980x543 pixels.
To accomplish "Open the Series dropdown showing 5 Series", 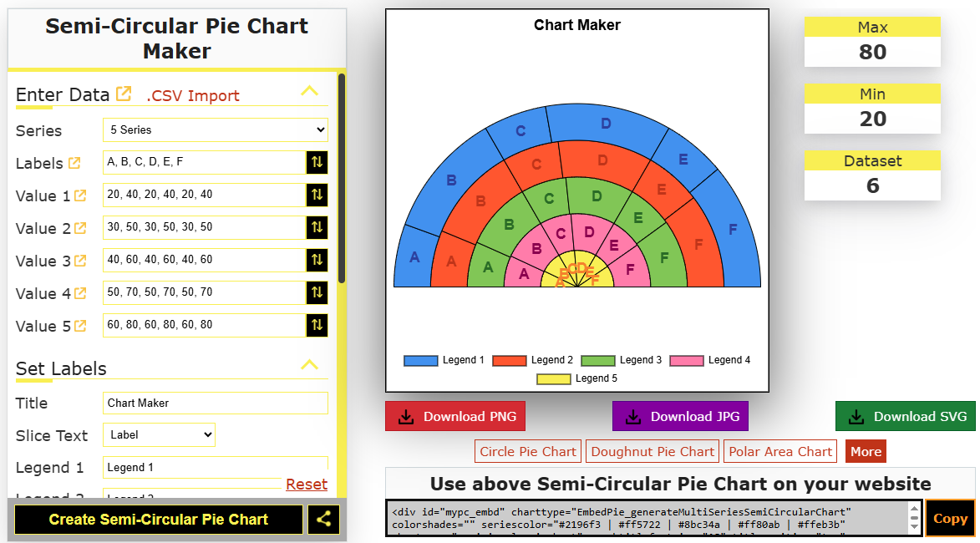I will pyautogui.click(x=215, y=129).
